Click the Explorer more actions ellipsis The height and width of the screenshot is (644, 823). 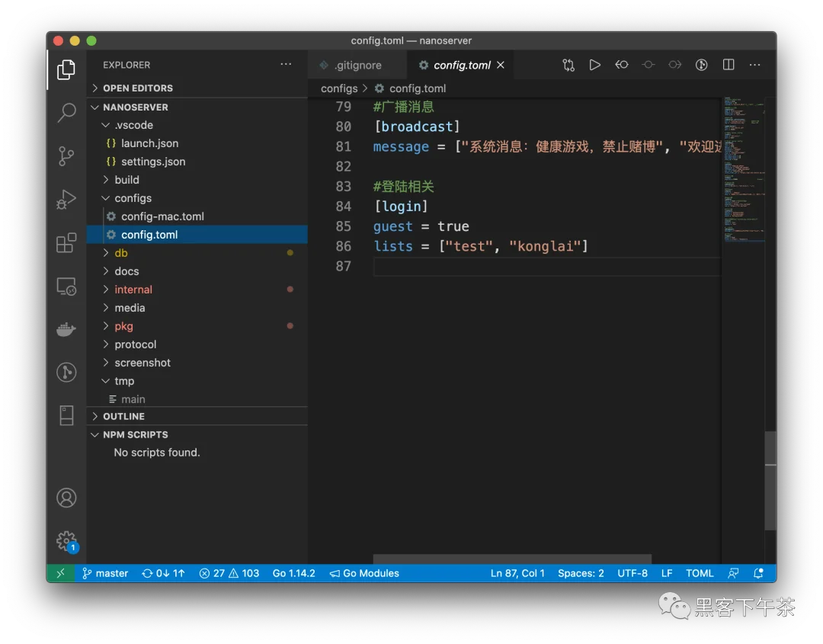coord(286,64)
